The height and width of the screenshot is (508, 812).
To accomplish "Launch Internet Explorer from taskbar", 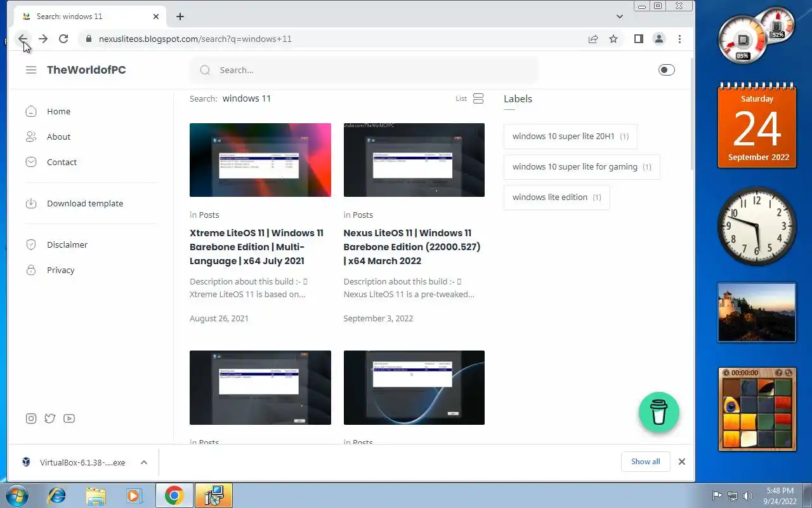I will click(56, 495).
